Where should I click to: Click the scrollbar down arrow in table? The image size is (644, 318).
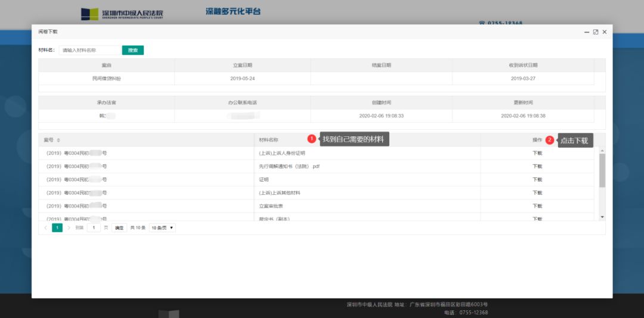[x=602, y=217]
